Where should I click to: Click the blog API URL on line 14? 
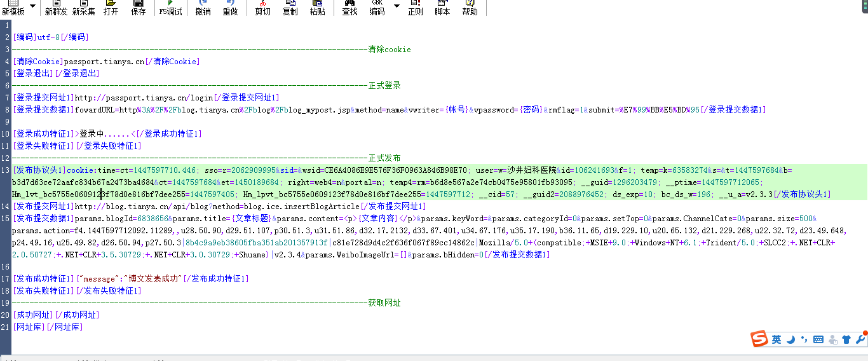point(217,207)
